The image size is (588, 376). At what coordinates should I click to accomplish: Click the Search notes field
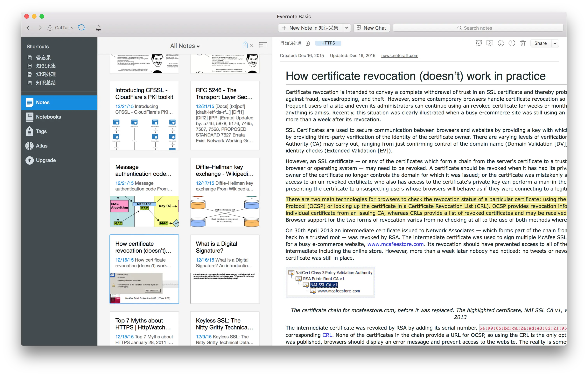(478, 28)
